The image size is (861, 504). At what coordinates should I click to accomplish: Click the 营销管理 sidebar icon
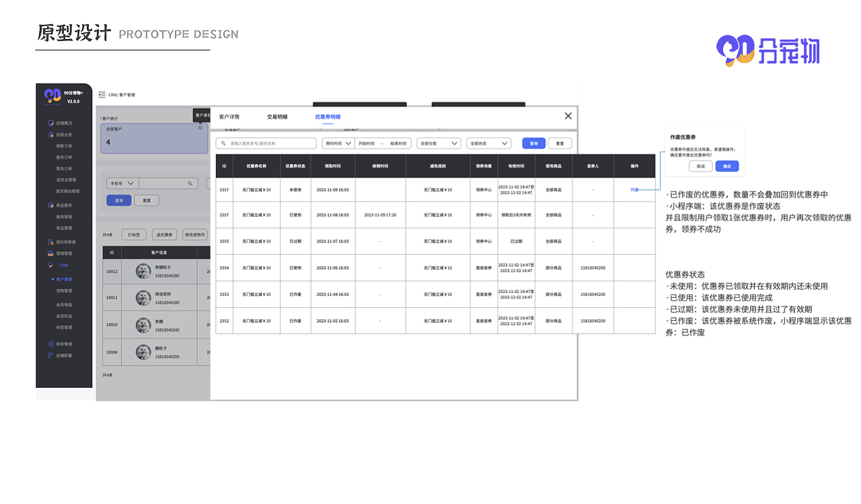pyautogui.click(x=50, y=253)
